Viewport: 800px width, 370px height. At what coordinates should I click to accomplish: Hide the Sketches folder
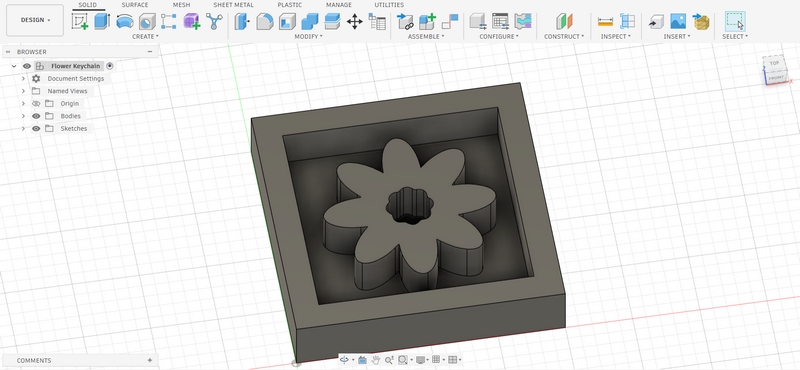pos(36,129)
